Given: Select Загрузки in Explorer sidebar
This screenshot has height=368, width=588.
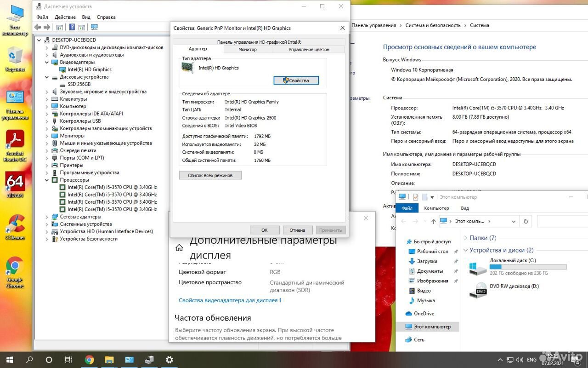Looking at the screenshot, I should pos(427,261).
